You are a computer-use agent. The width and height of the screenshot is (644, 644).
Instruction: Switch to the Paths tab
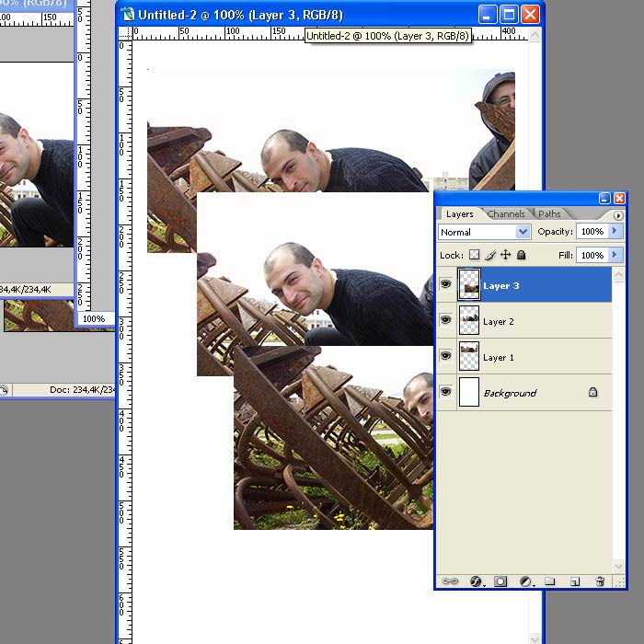549,214
